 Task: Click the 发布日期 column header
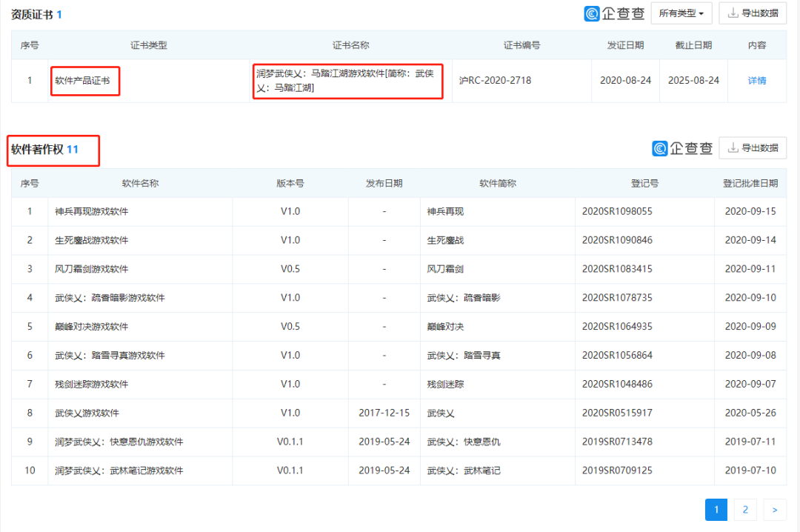tap(384, 183)
